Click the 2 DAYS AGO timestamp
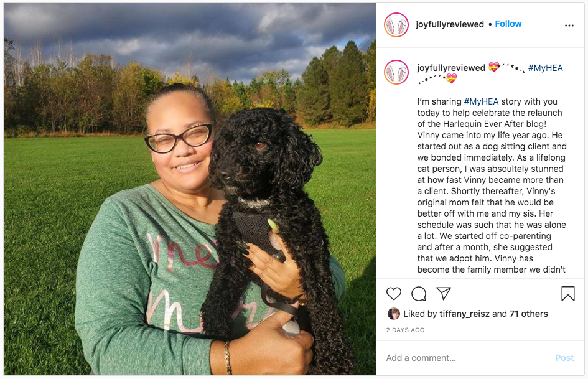588x379 pixels. pyautogui.click(x=405, y=330)
